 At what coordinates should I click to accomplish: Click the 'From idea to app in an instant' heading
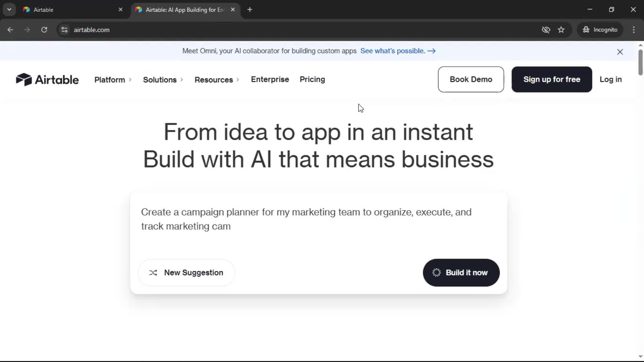tap(318, 132)
